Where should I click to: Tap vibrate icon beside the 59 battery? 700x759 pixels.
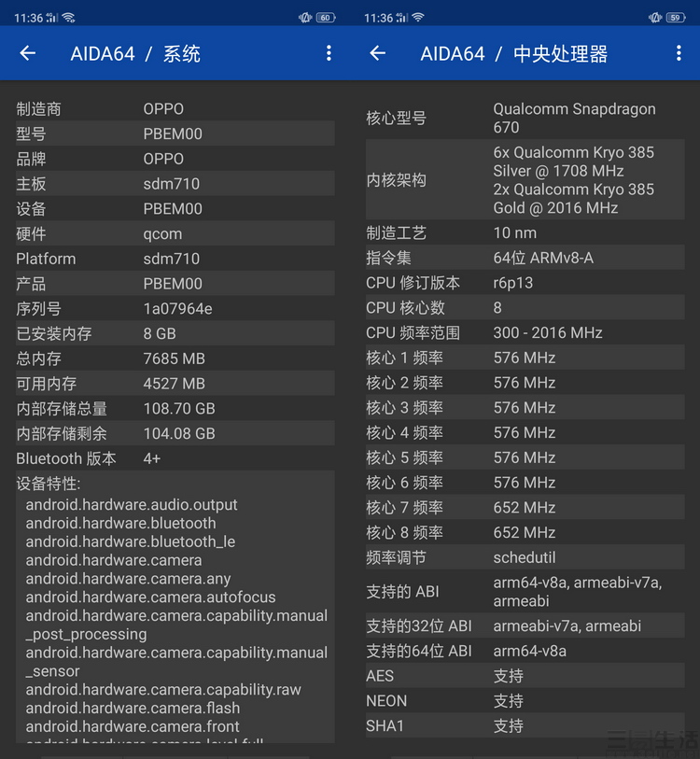tap(655, 18)
